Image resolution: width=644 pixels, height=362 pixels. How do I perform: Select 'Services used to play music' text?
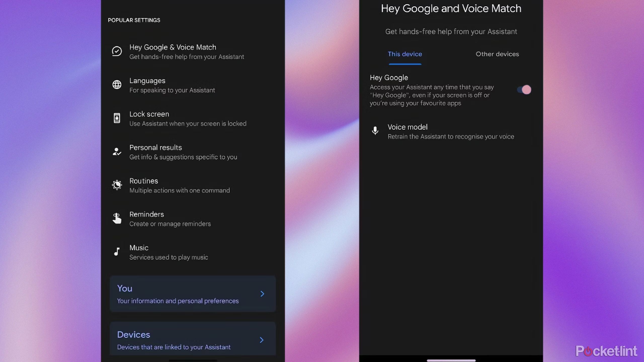tap(169, 257)
